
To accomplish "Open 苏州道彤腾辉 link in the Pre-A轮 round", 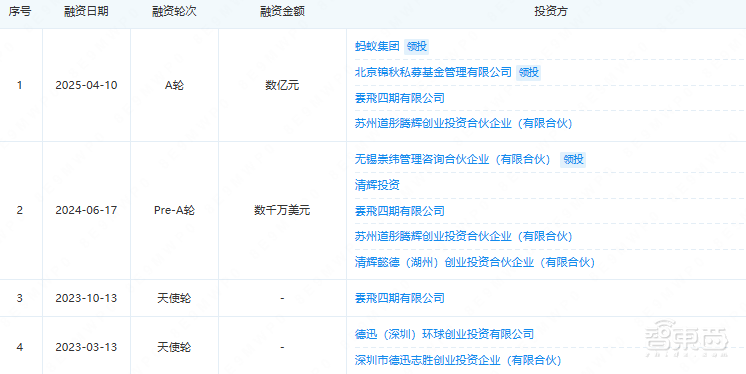I will [463, 236].
